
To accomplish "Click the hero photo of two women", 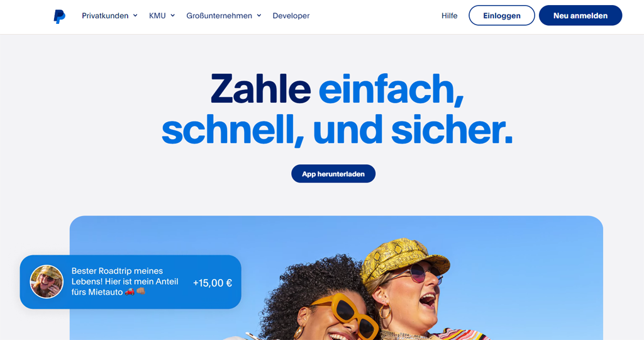I will point(336,278).
